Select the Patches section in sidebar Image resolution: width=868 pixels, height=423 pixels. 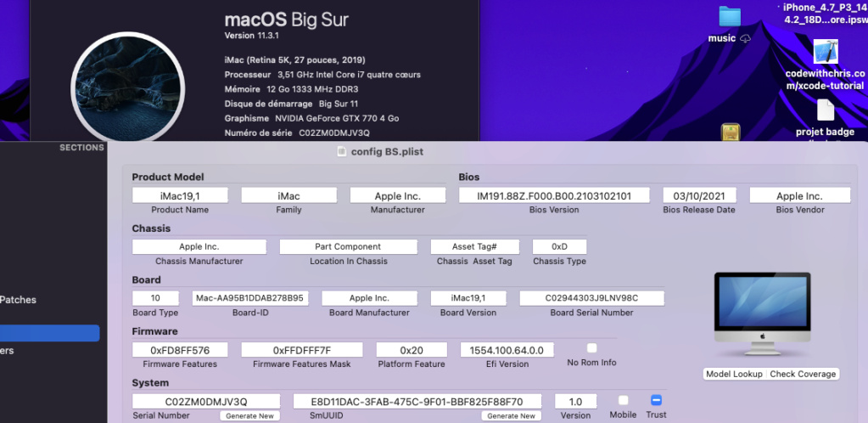(19, 300)
